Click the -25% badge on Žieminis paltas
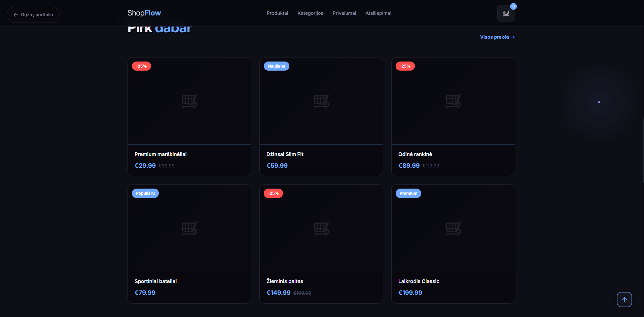 click(x=273, y=193)
